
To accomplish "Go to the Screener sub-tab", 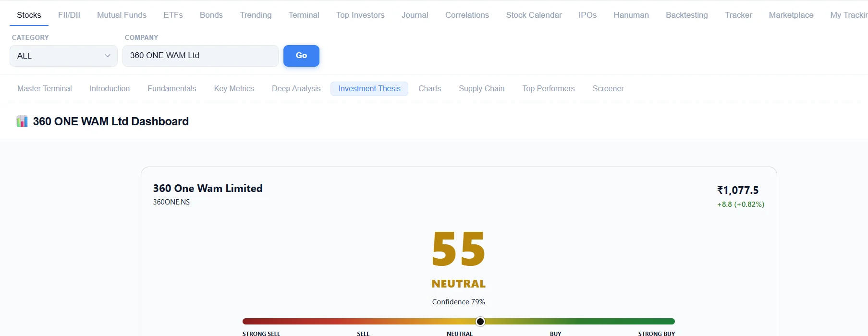I will 608,89.
